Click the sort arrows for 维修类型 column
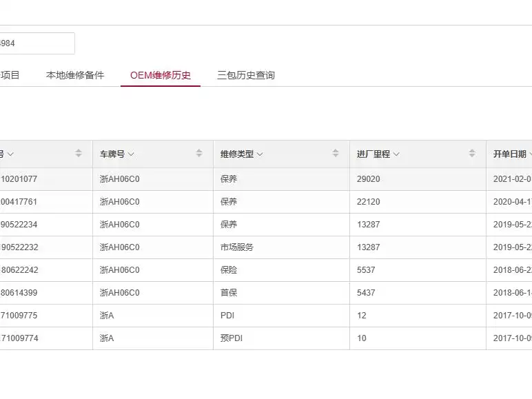 tap(336, 154)
